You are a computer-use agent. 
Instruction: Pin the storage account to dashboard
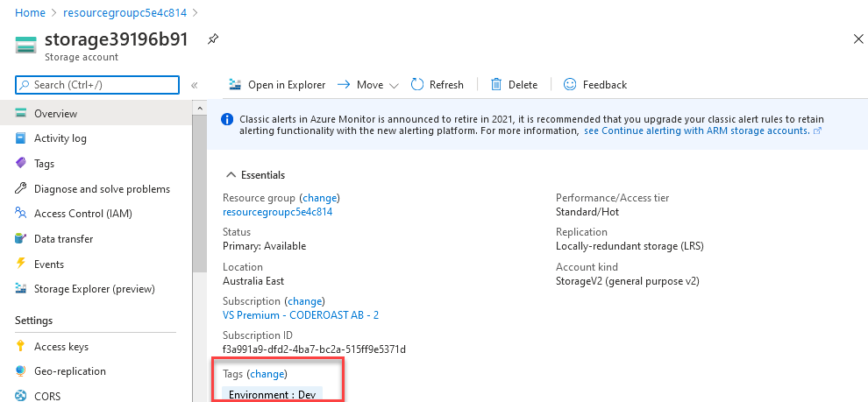[x=212, y=39]
